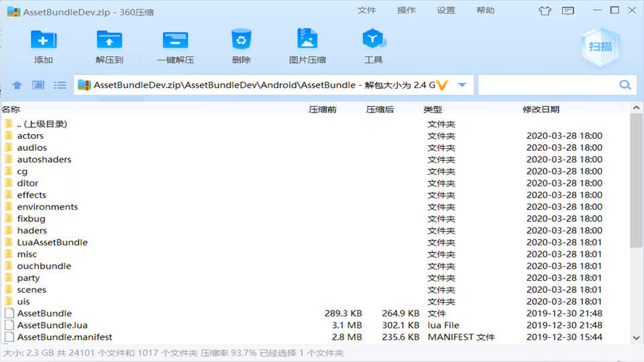
Task: Select the ouchbundle folder
Action: point(44,266)
